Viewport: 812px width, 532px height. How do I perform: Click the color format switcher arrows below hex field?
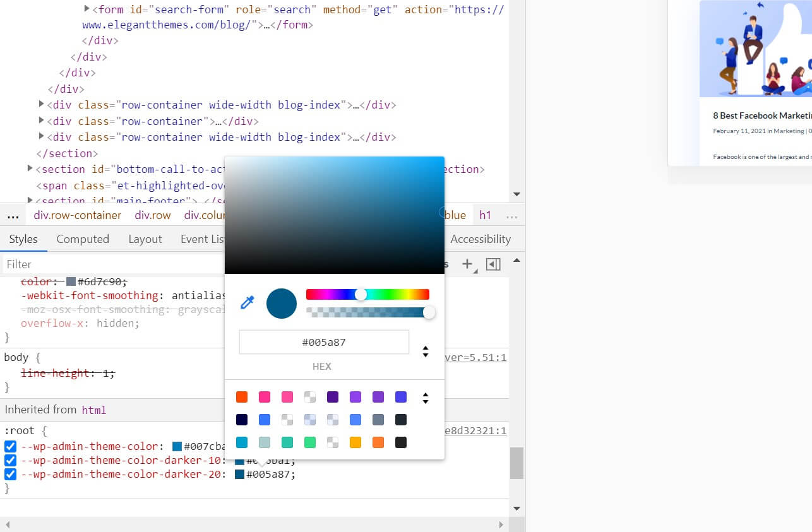426,352
